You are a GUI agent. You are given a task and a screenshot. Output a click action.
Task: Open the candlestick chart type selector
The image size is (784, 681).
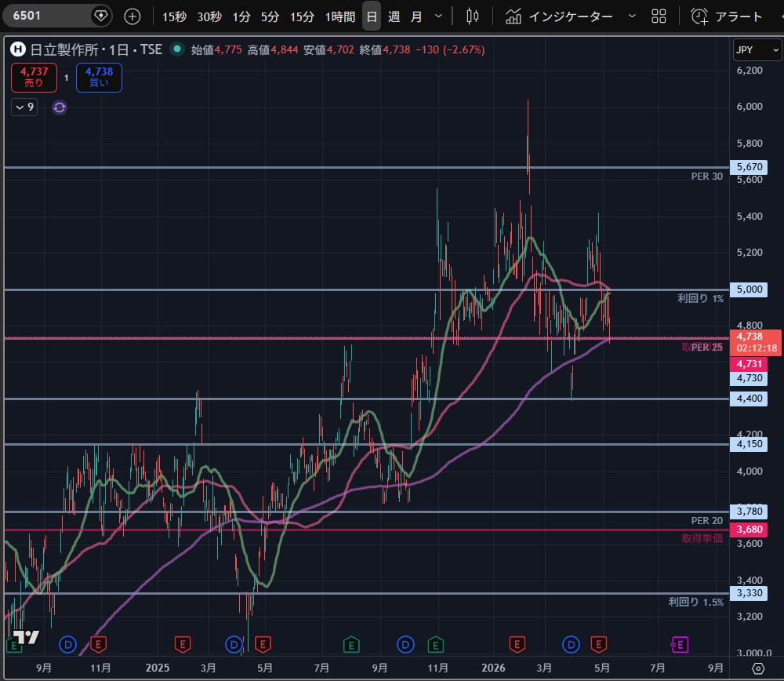473,16
